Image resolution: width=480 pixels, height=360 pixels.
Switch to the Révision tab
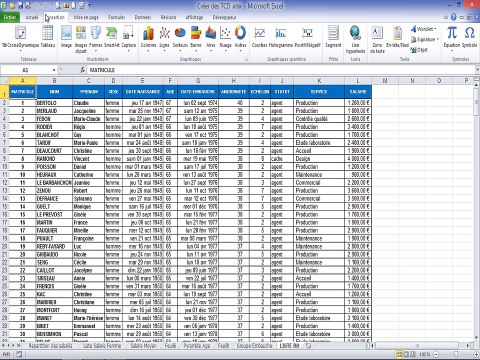pos(168,17)
